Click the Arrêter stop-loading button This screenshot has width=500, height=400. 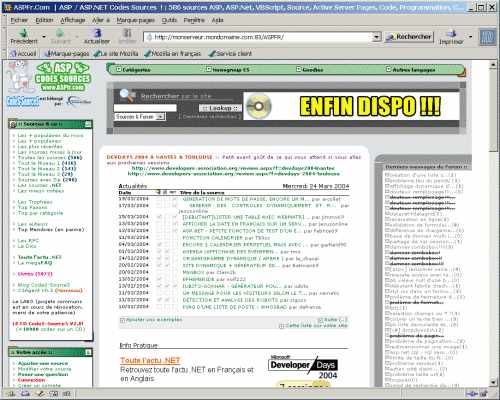point(127,36)
